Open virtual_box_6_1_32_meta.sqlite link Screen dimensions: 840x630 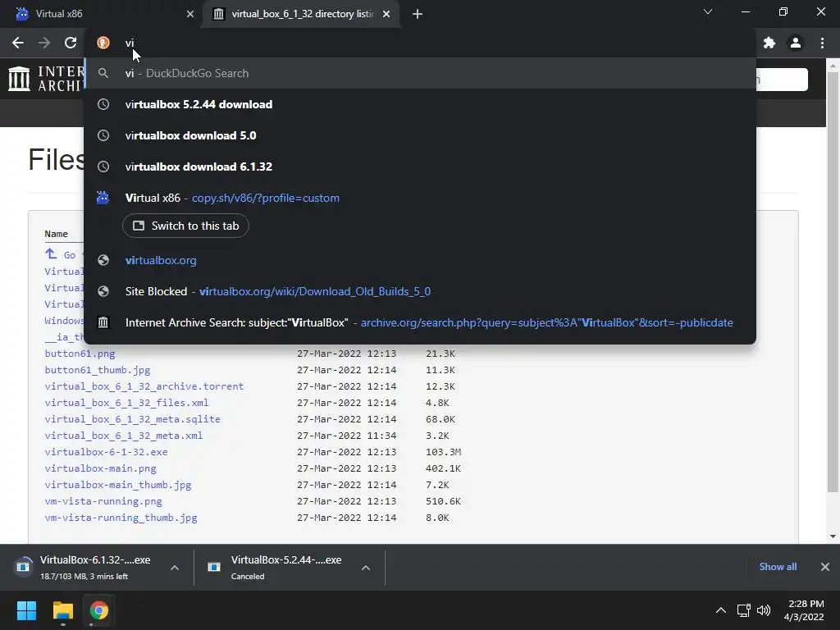point(132,419)
